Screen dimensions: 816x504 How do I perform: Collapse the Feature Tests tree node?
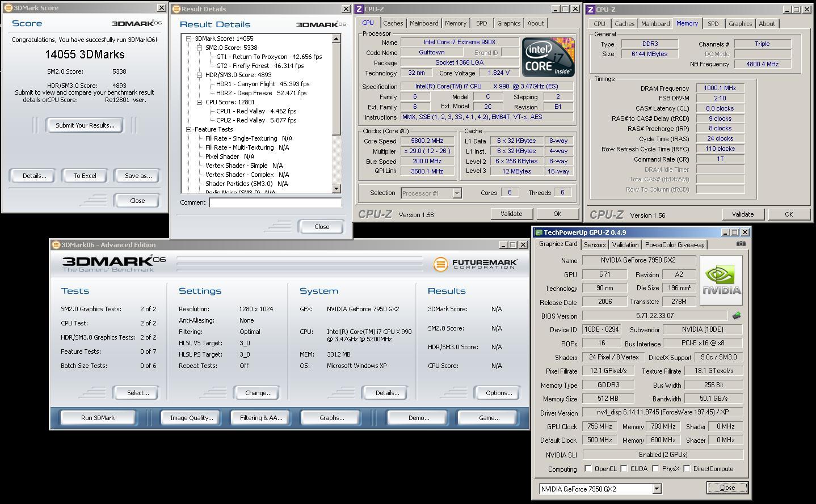(x=189, y=129)
